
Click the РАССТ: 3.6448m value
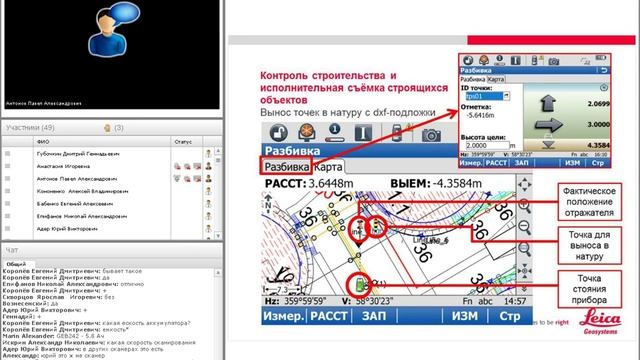tap(309, 184)
